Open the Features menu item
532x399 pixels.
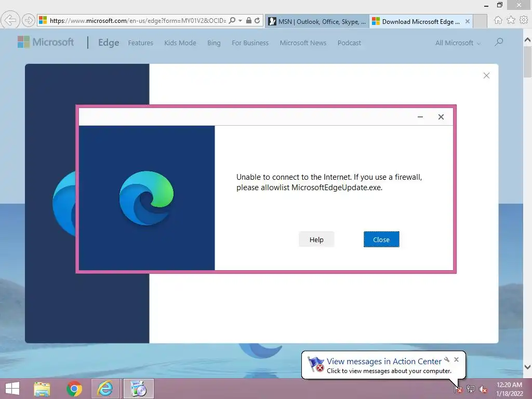pos(140,43)
